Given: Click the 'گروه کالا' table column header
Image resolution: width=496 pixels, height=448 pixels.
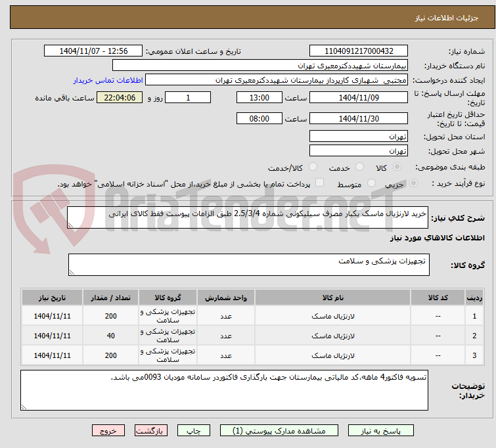Looking at the screenshot, I should point(168,298).
